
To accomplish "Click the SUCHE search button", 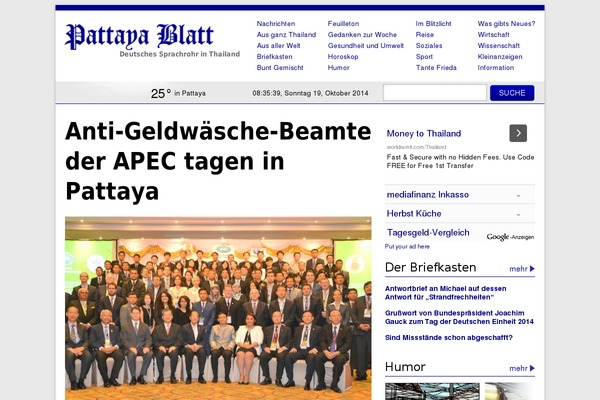I will (512, 93).
